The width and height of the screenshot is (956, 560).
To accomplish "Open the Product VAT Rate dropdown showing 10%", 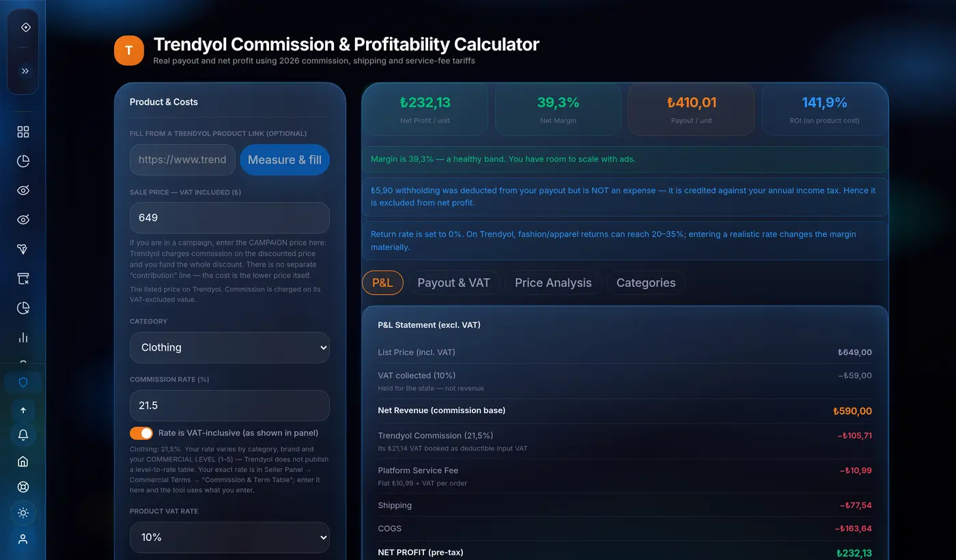I will 229,537.
